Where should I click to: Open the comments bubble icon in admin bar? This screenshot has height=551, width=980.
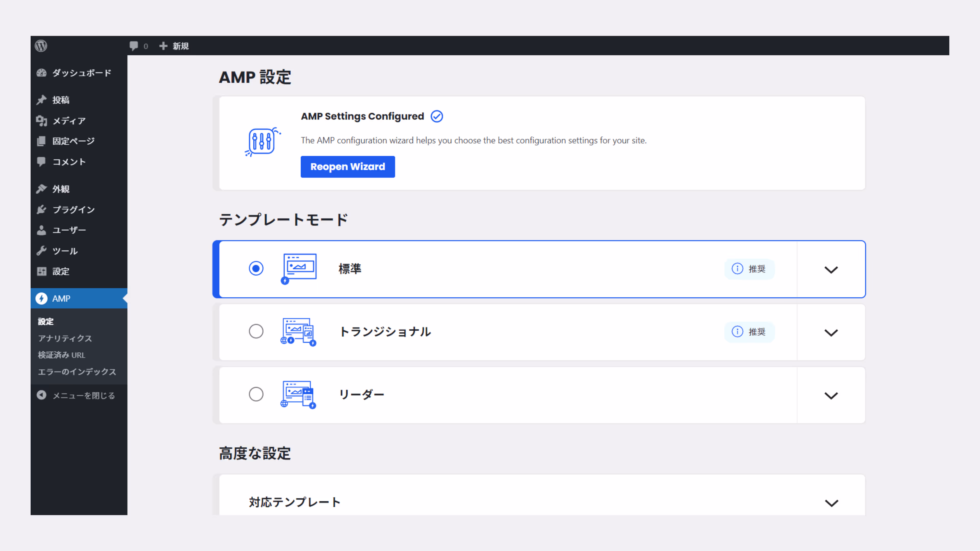click(133, 46)
